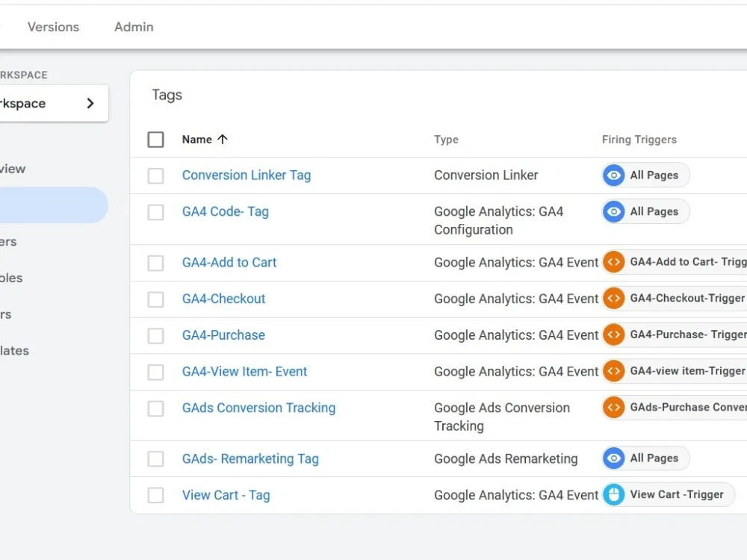
Task: Tick the select-all checkbox in the table header
Action: click(x=156, y=140)
